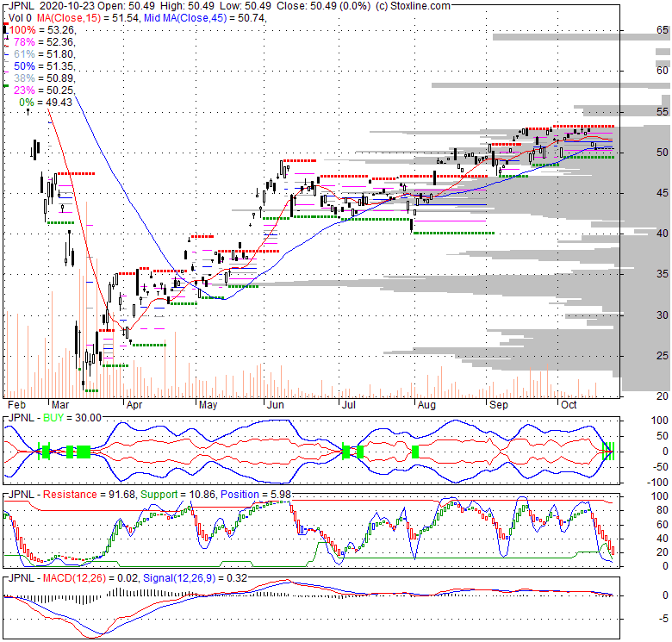Select the 50% = 51.35 Fibonacci level
Image resolution: width=672 pixels, height=642 pixels.
point(44,66)
